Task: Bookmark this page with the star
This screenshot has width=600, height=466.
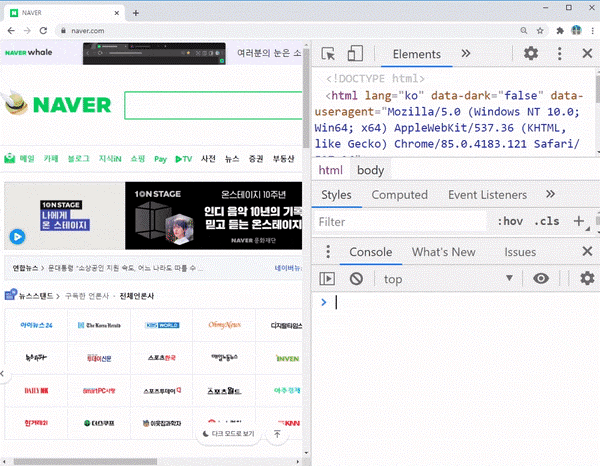Action: 540,31
